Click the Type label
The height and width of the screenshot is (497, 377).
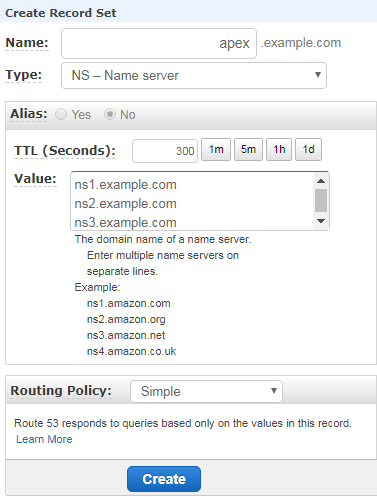click(24, 75)
